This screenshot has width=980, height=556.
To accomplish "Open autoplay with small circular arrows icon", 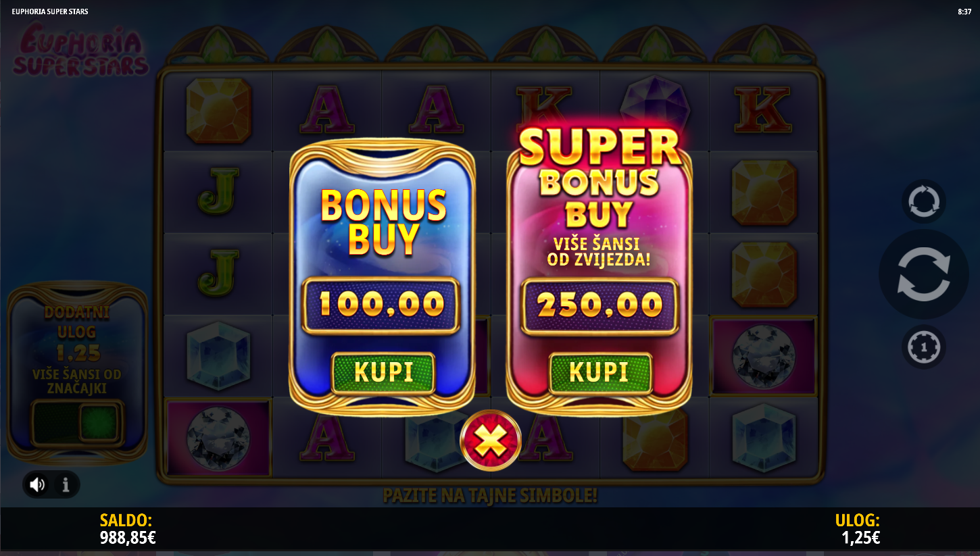I will click(x=923, y=201).
